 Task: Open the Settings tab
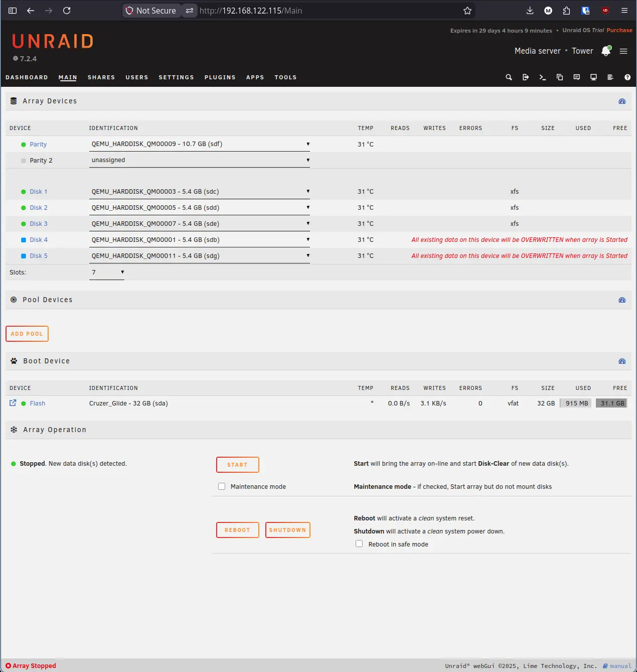(x=176, y=77)
